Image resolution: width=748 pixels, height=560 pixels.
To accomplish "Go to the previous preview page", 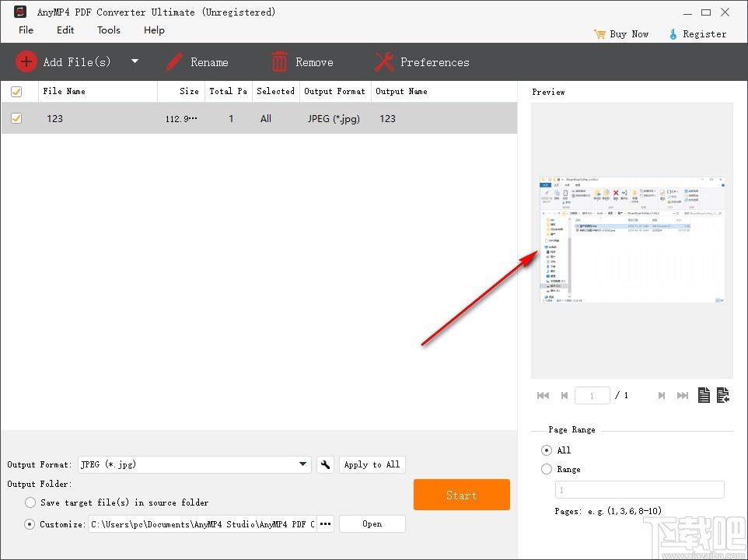I will (564, 395).
